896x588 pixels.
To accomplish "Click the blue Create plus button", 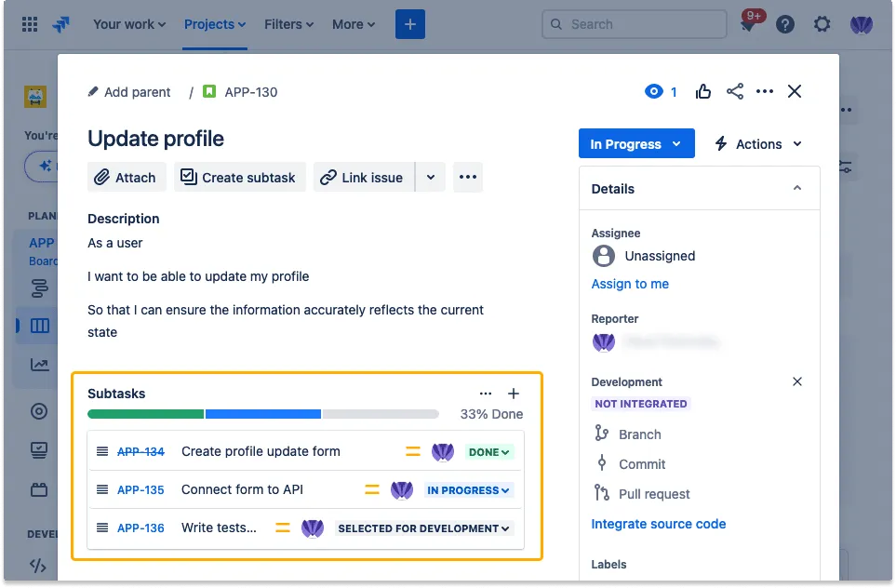I will [x=409, y=24].
